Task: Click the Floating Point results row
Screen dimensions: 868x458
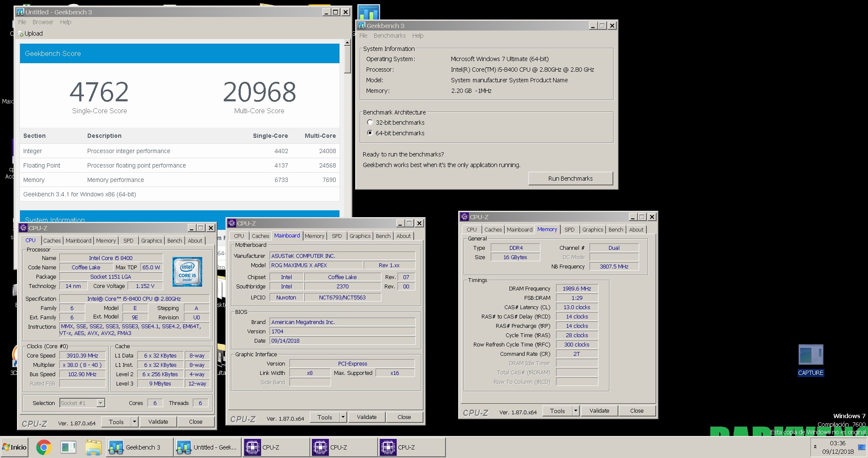Action: pyautogui.click(x=179, y=165)
